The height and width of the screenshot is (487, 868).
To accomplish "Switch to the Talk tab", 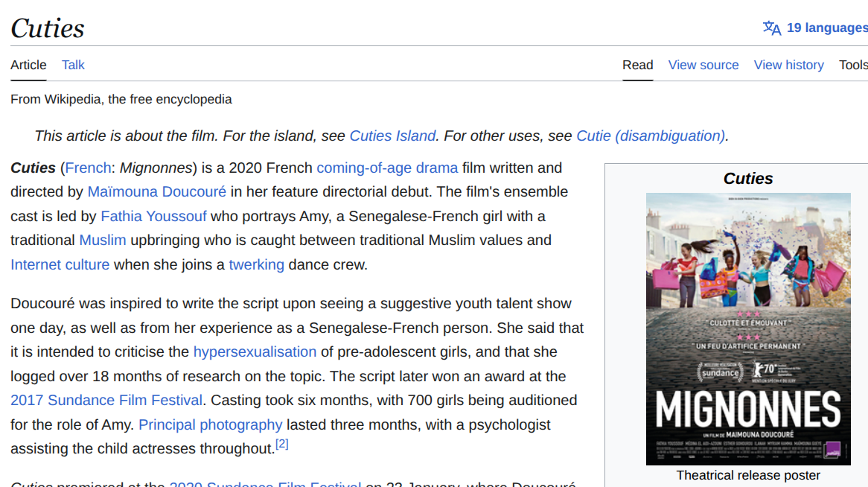I will [x=73, y=65].
